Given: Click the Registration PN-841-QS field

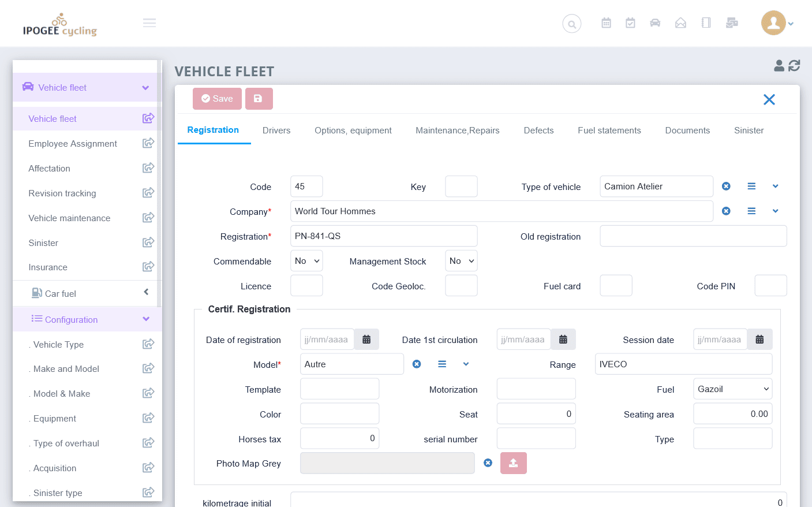Looking at the screenshot, I should tap(384, 236).
